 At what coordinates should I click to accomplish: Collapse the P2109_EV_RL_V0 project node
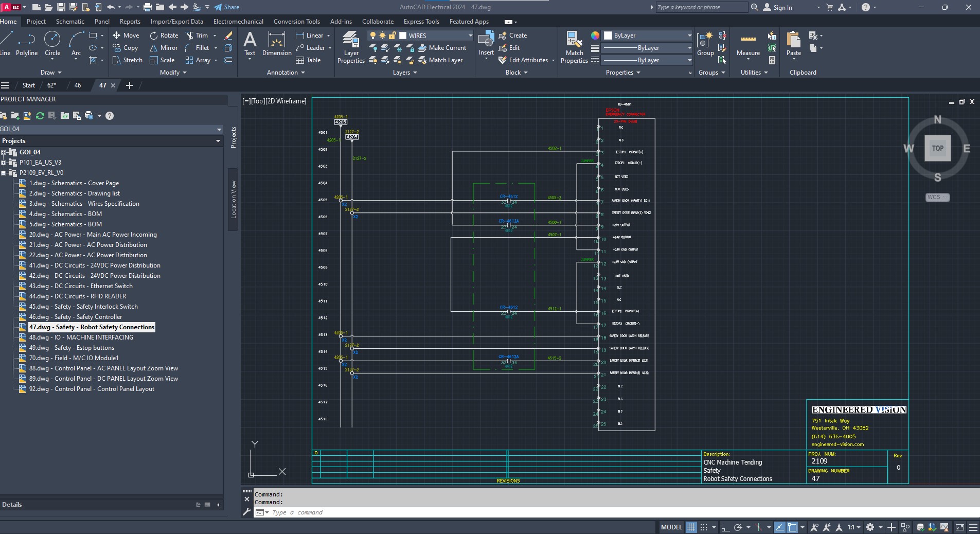(x=4, y=173)
